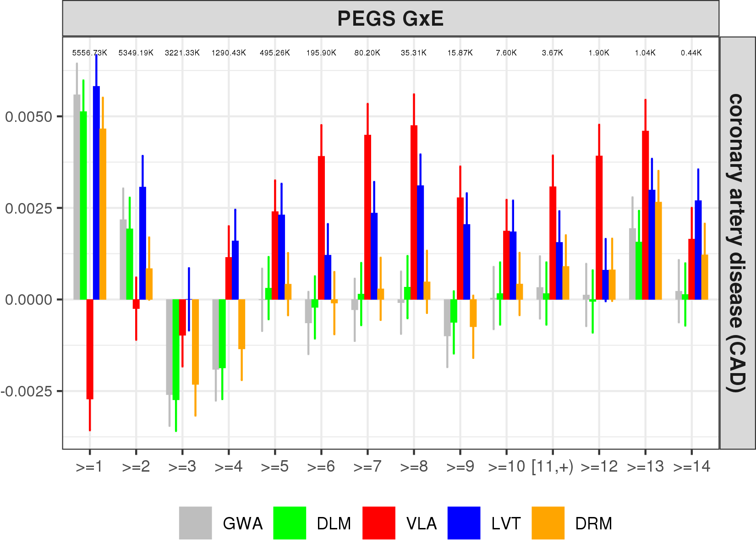This screenshot has width=756, height=550.
Task: Click the gray GWA legend swatch
Action: pos(195,523)
